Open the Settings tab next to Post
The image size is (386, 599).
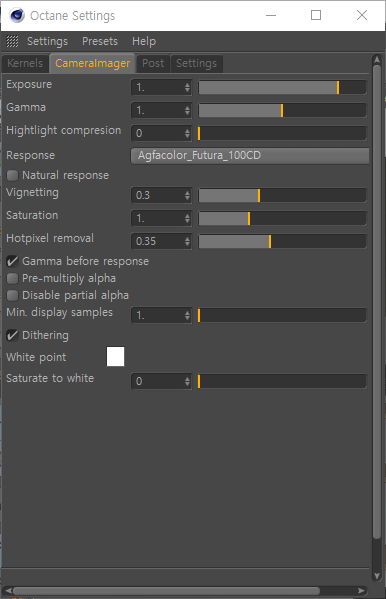(196, 63)
